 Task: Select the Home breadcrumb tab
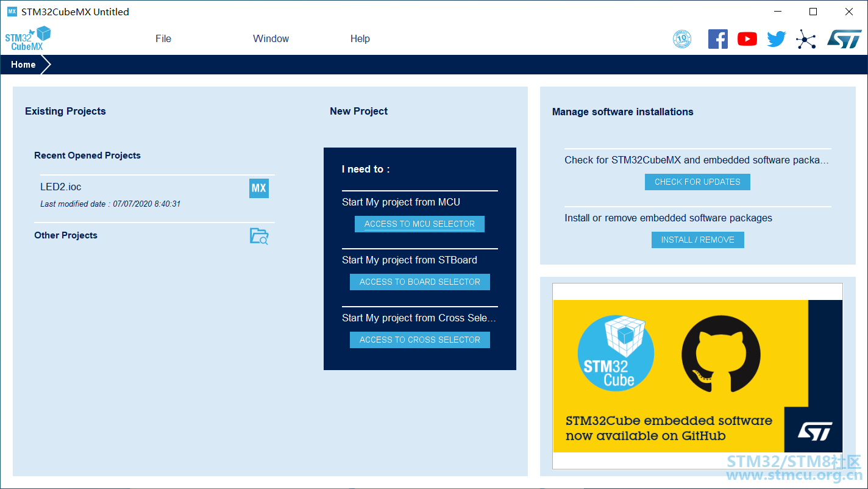tap(23, 65)
